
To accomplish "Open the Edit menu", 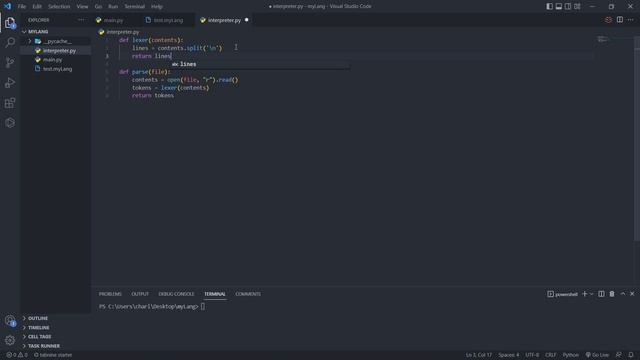I will [37, 7].
